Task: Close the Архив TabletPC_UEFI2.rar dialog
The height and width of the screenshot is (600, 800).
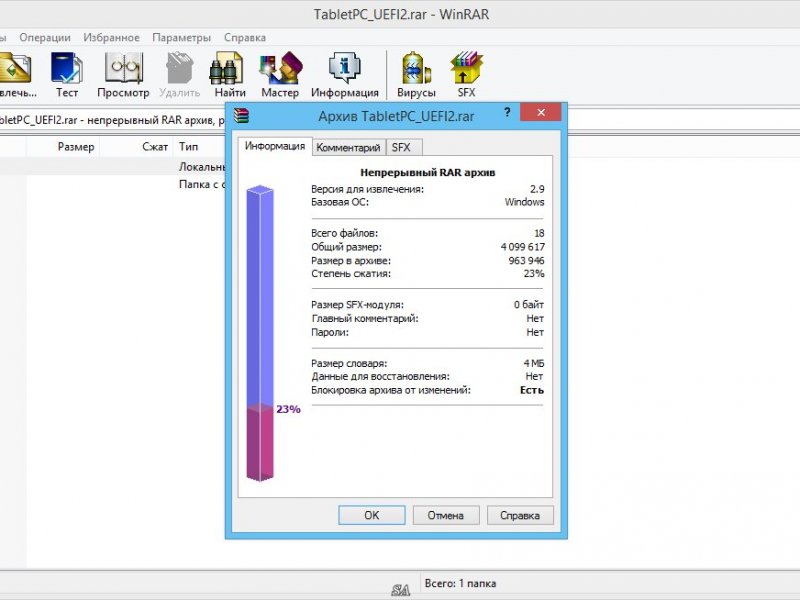Action: pos(541,112)
